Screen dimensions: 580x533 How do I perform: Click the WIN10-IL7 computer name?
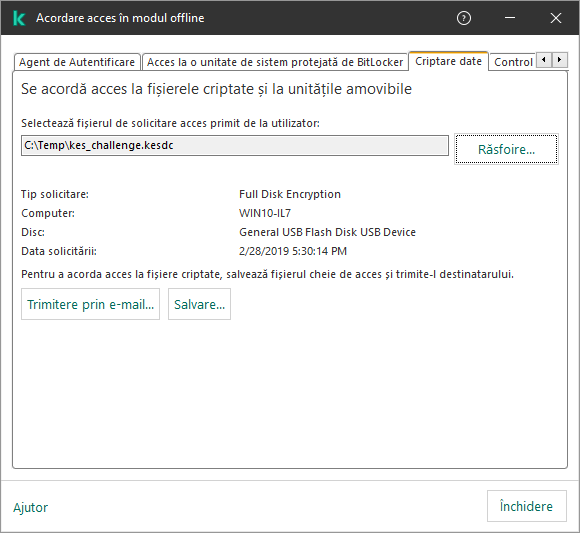(x=265, y=213)
